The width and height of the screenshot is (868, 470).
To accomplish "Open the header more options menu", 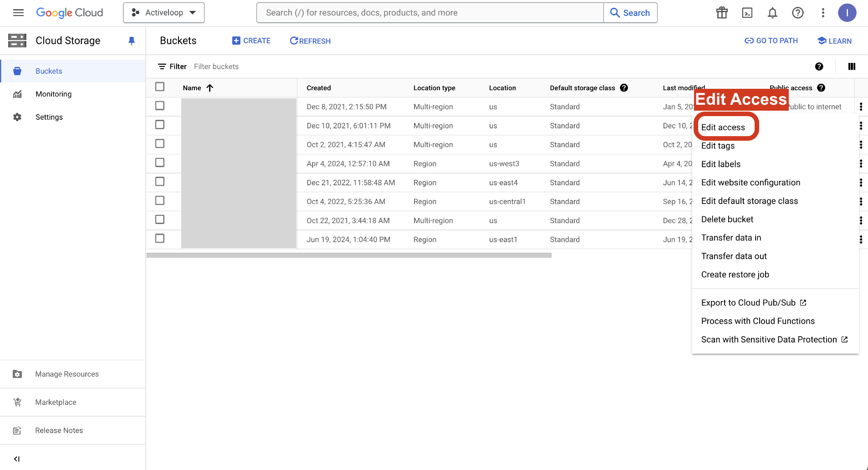I will (x=823, y=13).
